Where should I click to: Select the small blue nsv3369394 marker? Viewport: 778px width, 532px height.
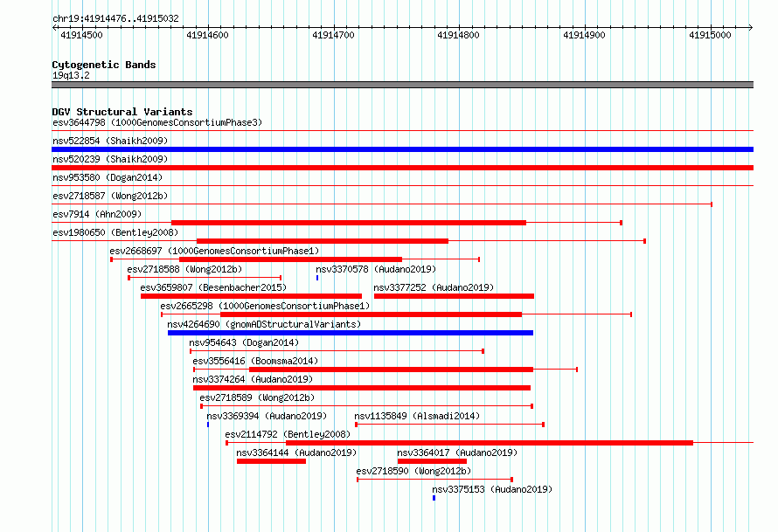[208, 425]
